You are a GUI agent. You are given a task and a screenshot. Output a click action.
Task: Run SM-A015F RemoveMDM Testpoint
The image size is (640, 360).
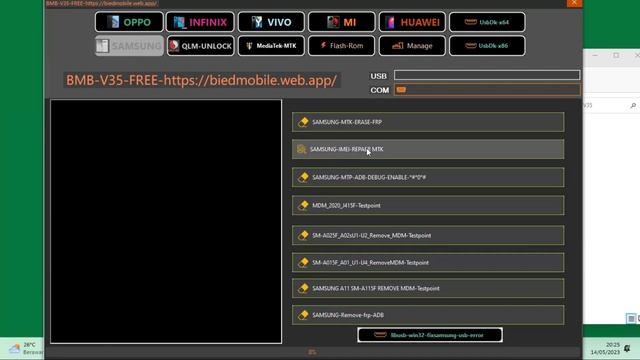click(428, 262)
